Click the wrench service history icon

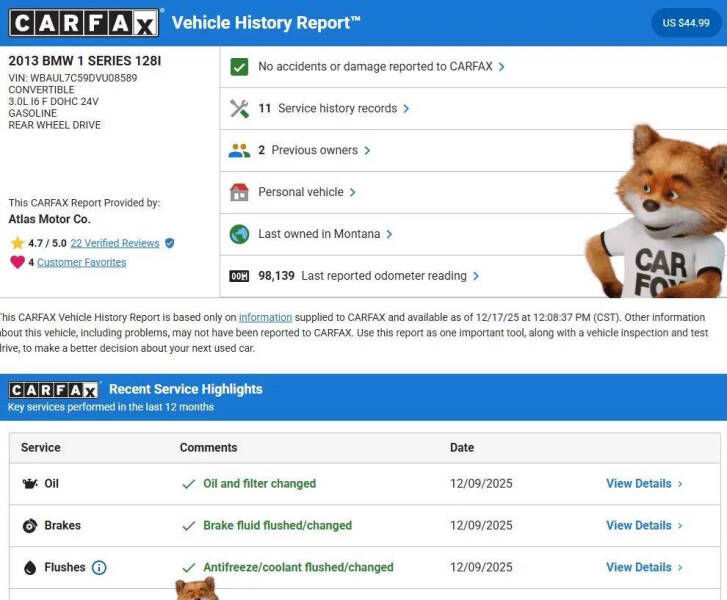coord(239,109)
